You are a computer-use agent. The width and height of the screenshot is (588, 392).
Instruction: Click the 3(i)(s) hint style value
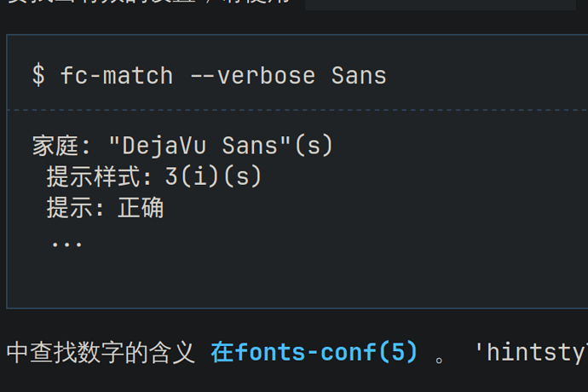click(x=213, y=176)
